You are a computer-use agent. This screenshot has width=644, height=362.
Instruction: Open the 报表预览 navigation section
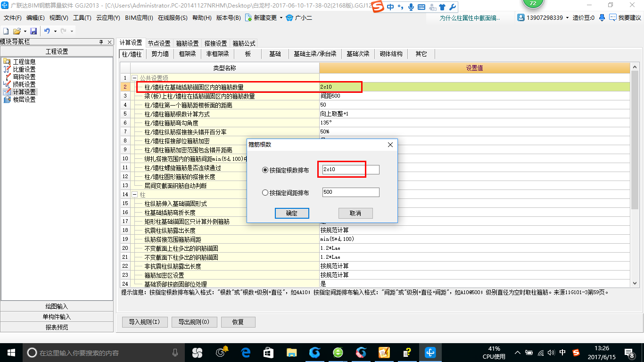pyautogui.click(x=57, y=327)
